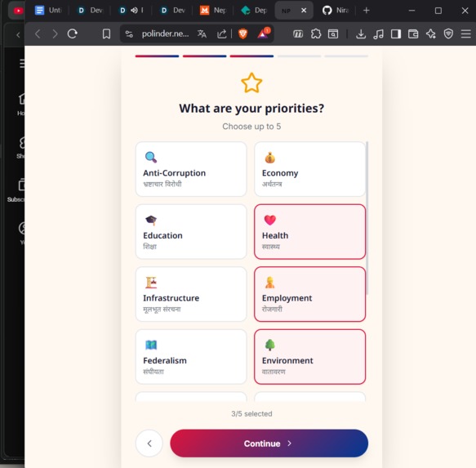The width and height of the screenshot is (476, 468).
Task: Open the browser hamburger menu
Action: click(x=465, y=33)
